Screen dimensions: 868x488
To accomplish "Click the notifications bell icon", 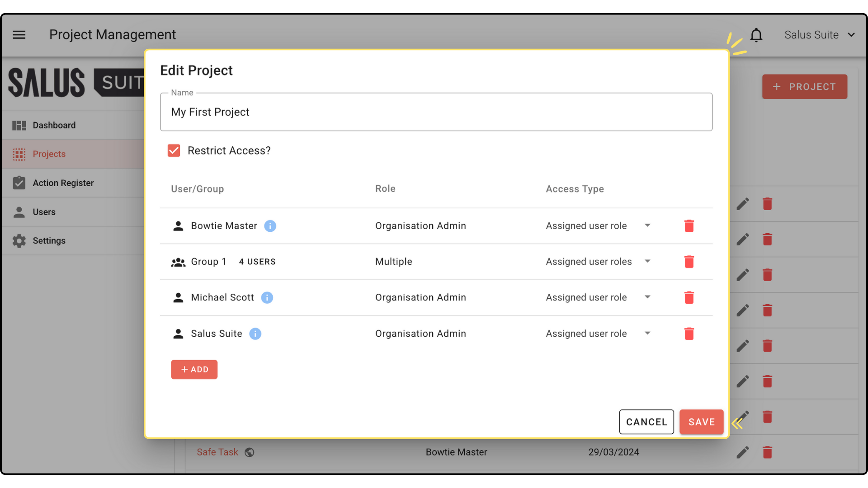I will pyautogui.click(x=756, y=35).
